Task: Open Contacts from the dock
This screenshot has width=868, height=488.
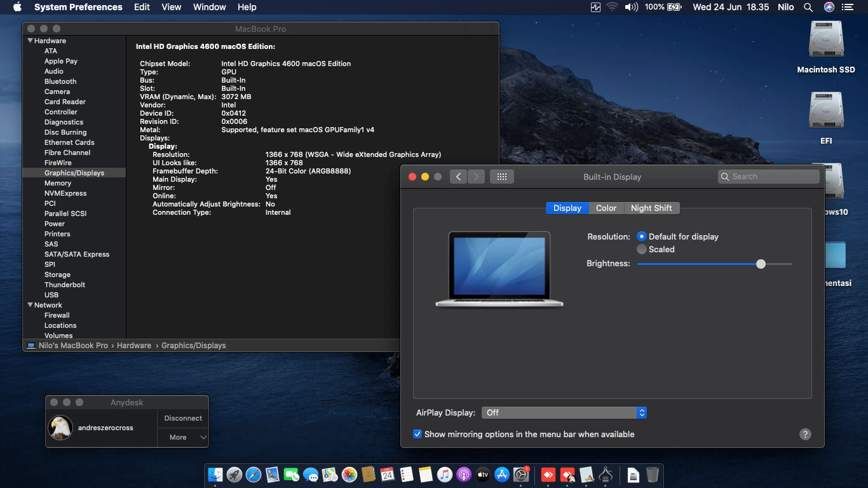Action: click(368, 475)
